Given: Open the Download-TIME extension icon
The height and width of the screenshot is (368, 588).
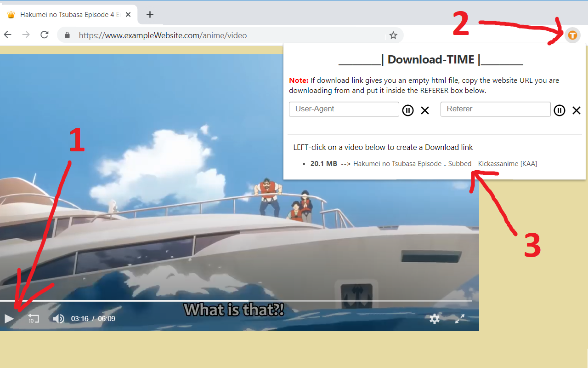Looking at the screenshot, I should tap(572, 35).
